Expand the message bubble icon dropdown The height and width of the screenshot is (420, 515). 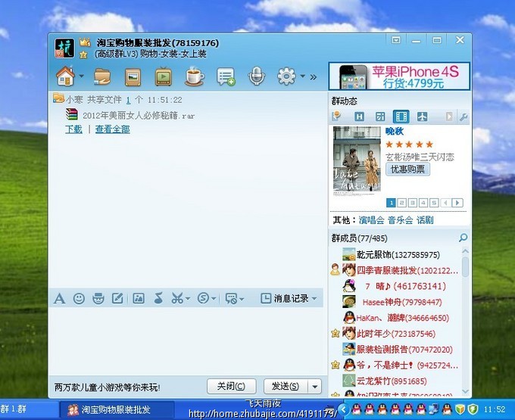[x=242, y=299]
